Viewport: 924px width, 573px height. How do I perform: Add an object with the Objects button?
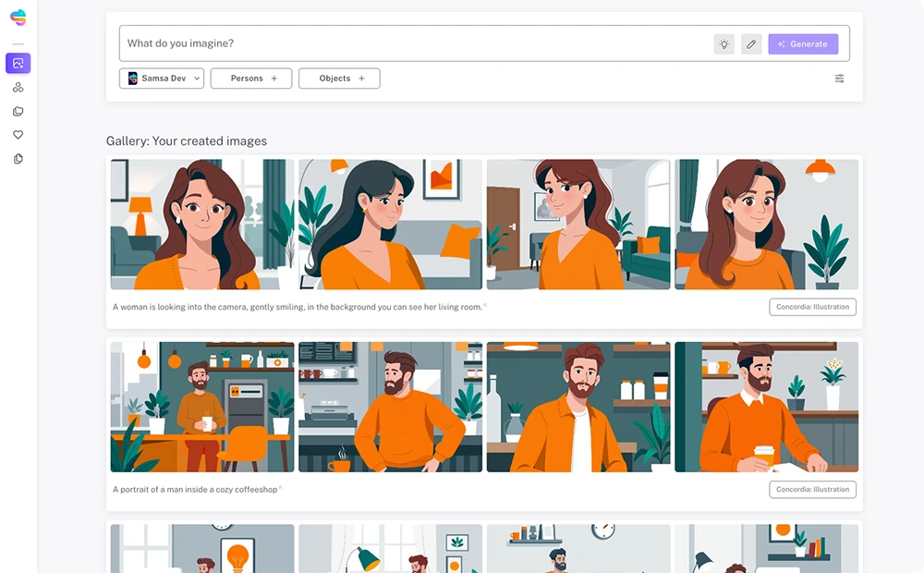click(339, 79)
